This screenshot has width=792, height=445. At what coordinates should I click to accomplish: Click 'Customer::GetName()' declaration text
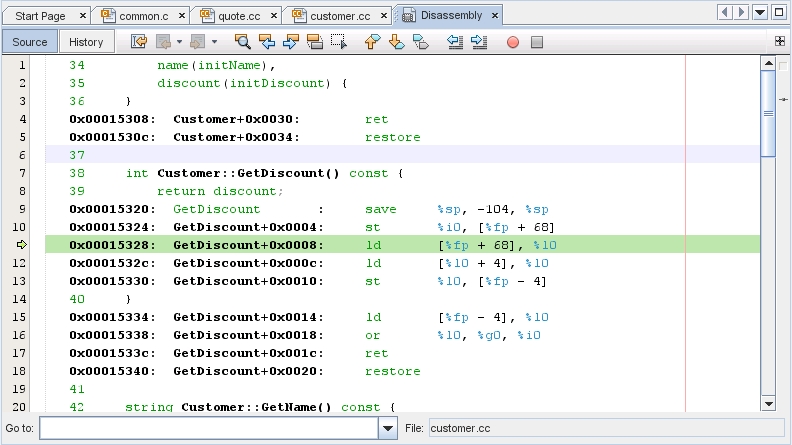click(256, 407)
